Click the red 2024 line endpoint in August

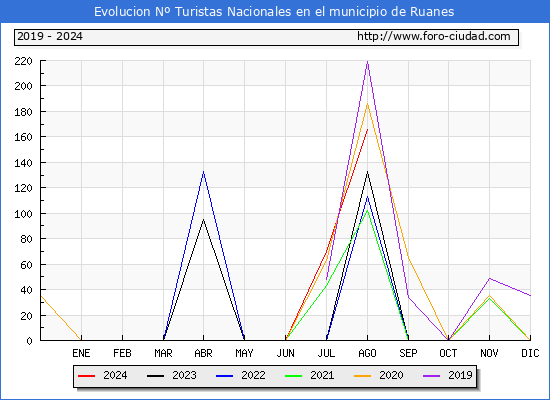click(367, 129)
